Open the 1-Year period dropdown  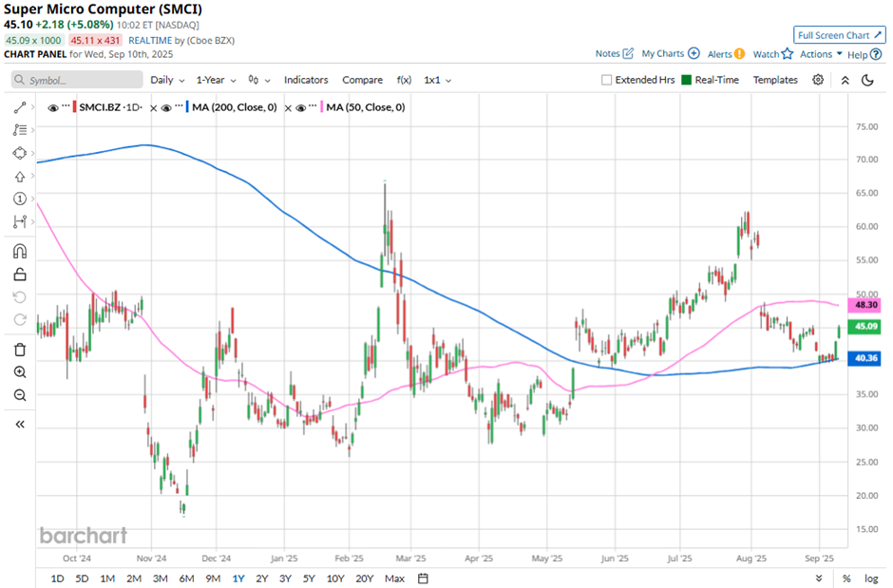[x=216, y=80]
